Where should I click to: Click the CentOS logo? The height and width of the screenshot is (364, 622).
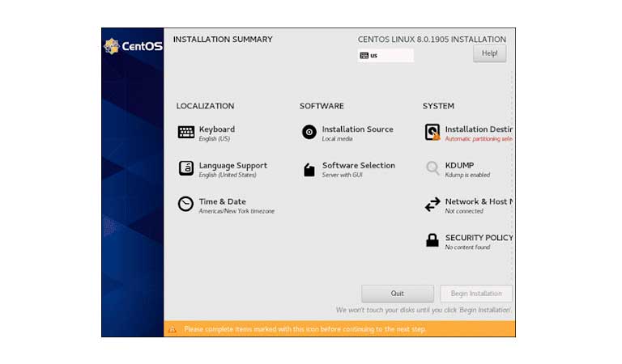(133, 46)
